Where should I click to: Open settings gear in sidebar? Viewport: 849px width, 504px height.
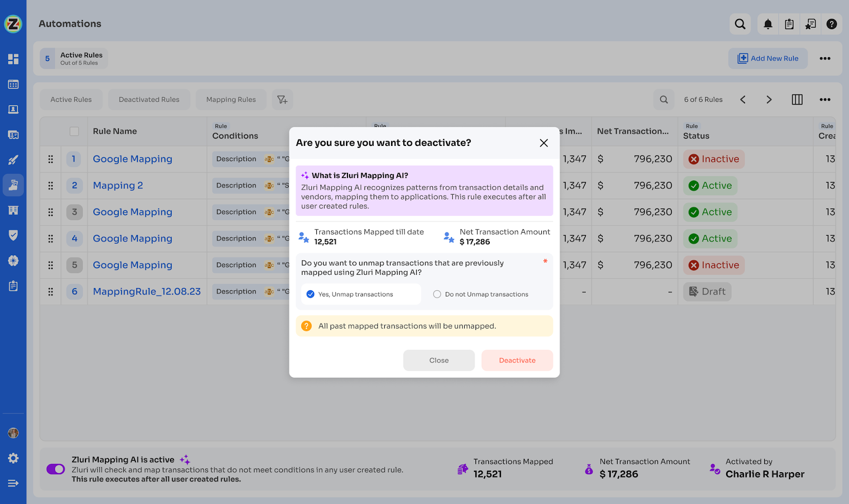pyautogui.click(x=13, y=458)
